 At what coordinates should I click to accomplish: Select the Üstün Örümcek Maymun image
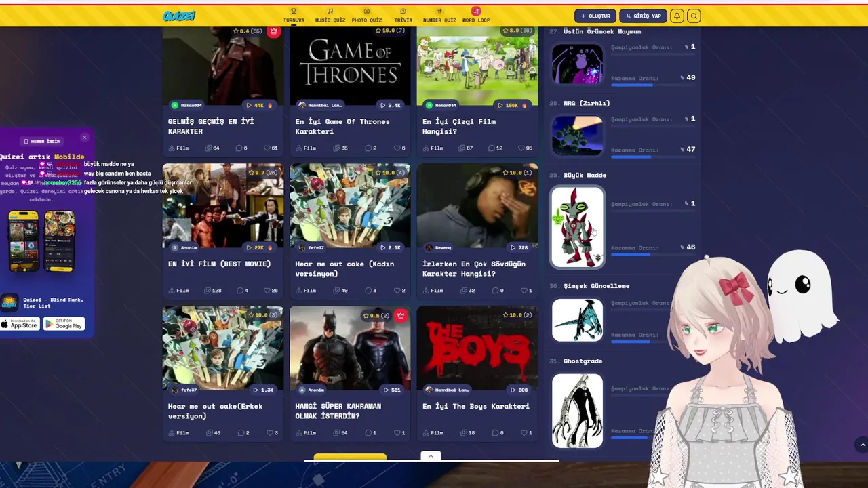pos(577,64)
